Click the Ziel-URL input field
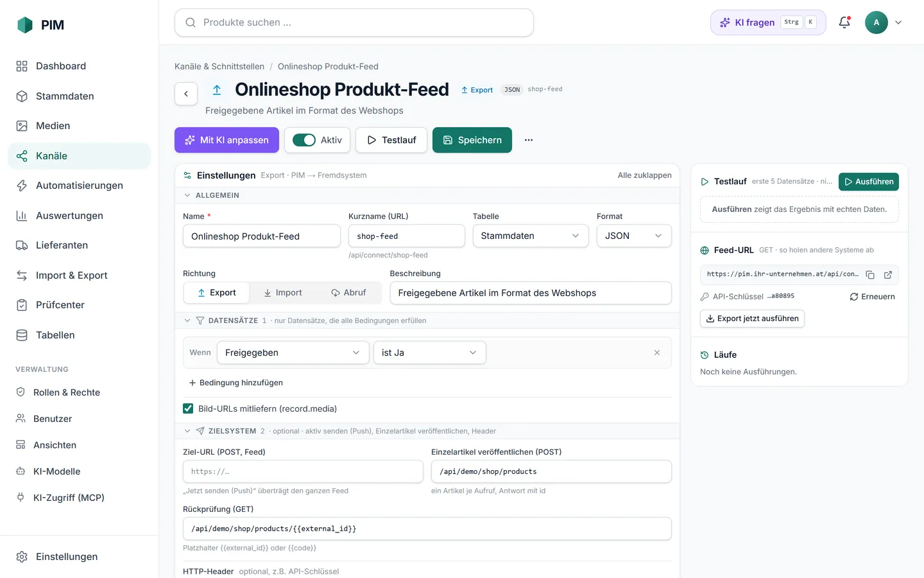 (x=303, y=471)
